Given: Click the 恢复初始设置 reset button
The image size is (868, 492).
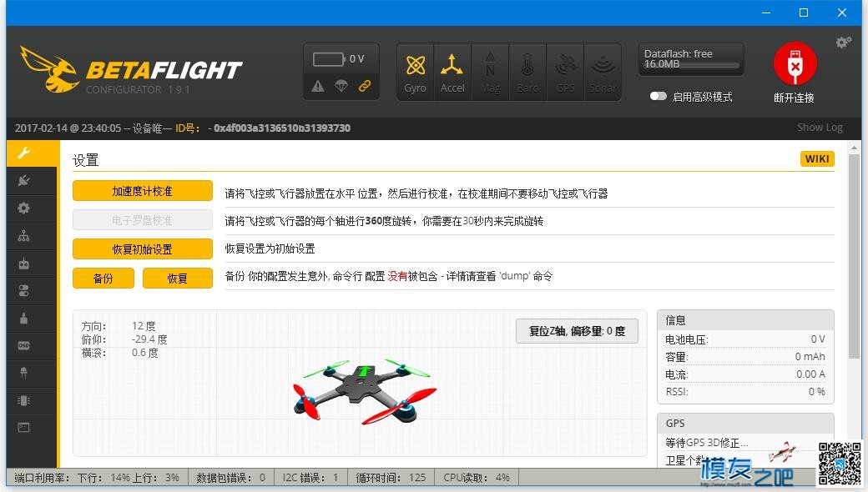Looking at the screenshot, I should 142,249.
